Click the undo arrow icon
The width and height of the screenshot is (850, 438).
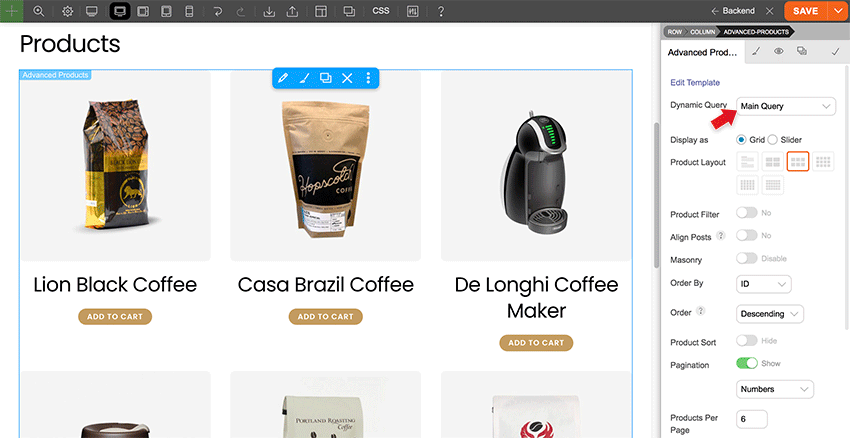[x=217, y=11]
